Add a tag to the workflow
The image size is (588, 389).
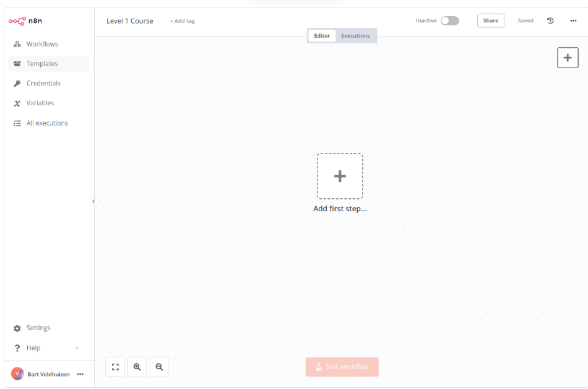click(x=182, y=20)
